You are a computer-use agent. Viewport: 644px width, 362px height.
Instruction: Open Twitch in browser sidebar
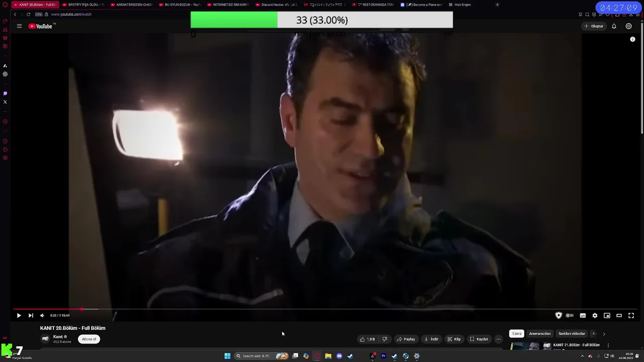point(5,94)
